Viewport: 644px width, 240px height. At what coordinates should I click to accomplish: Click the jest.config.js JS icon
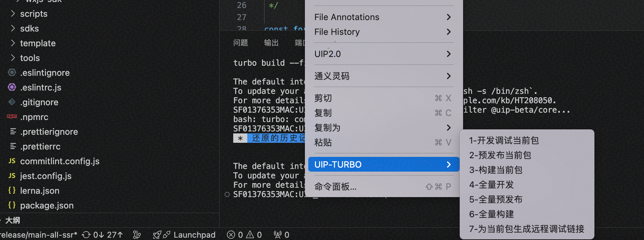12,176
